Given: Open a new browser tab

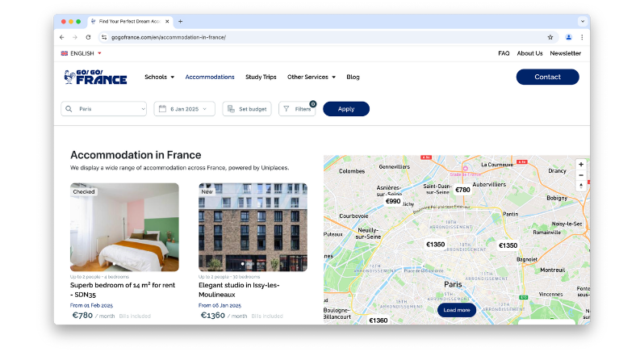Looking at the screenshot, I should tap(180, 21).
